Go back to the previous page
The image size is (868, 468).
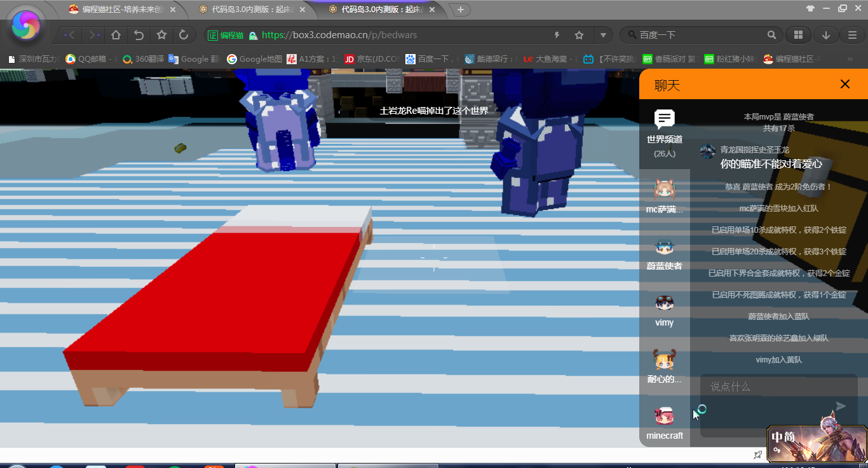pyautogui.click(x=71, y=35)
